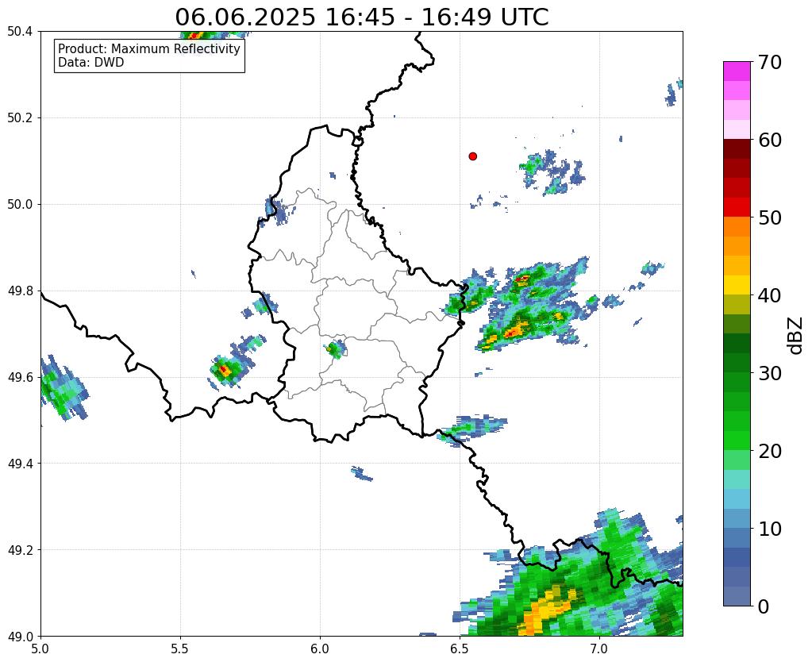Click the 30 dBZ colorbar label
This screenshot has height=662, width=812.
tap(768, 373)
